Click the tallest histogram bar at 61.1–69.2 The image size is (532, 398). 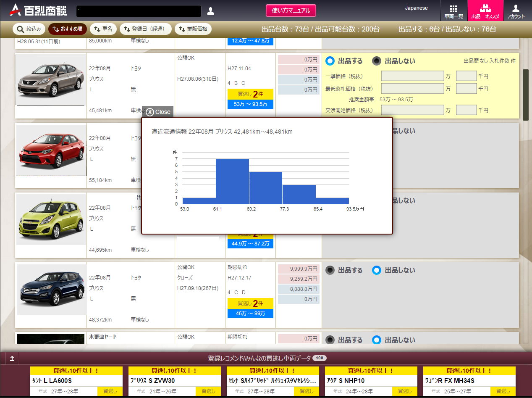click(x=232, y=182)
